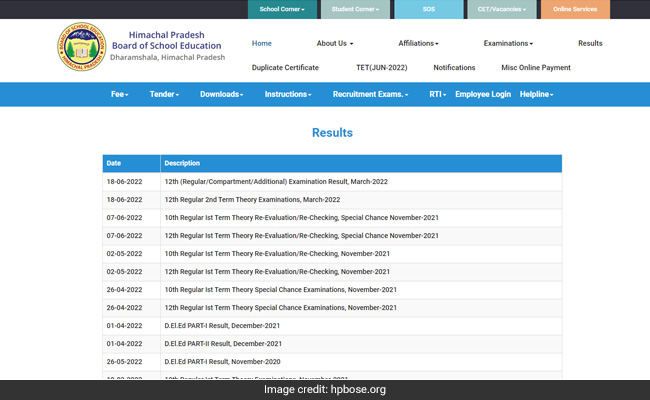Click the SOS top button
Viewport: 650px width, 400px height.
tap(428, 10)
